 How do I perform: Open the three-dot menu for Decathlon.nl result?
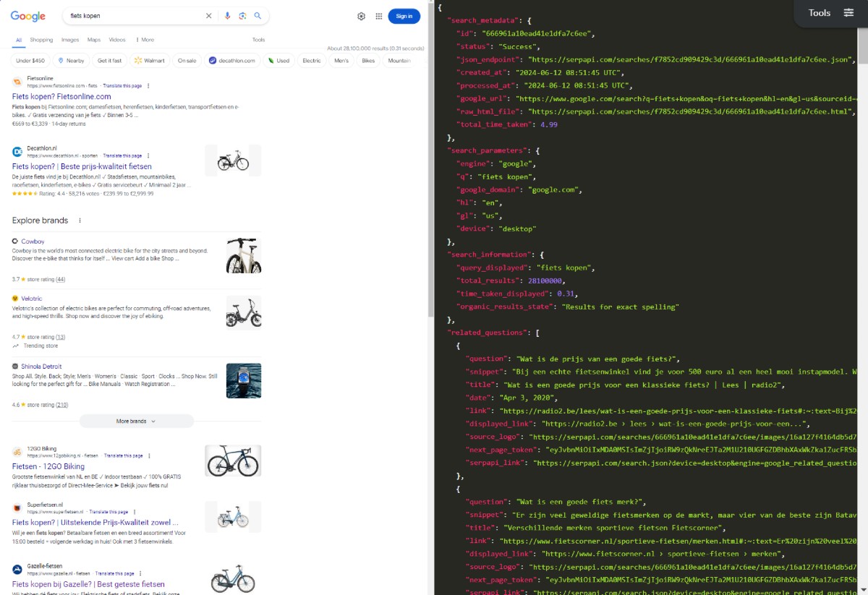click(x=148, y=155)
